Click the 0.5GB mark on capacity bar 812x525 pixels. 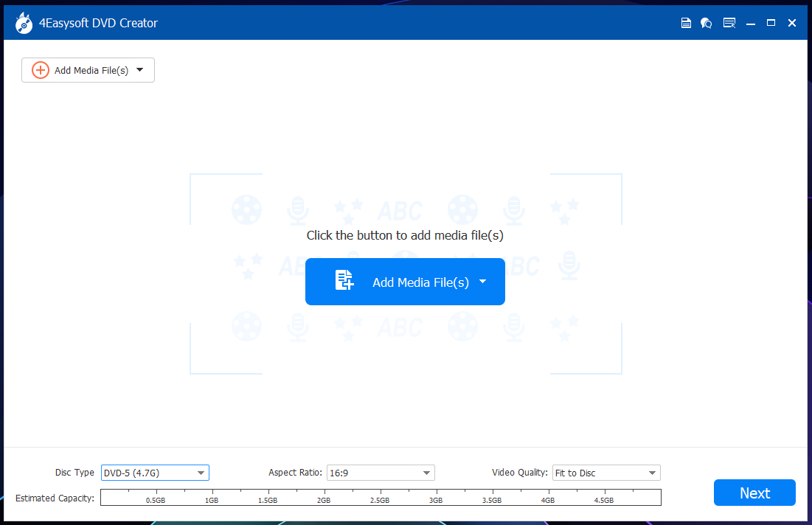click(x=156, y=500)
